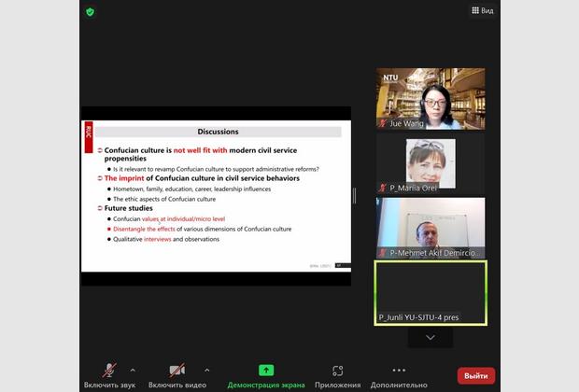Viewport: 579px width, 392px height.
Task: Turn on camera with Включить видео
Action: [177, 376]
